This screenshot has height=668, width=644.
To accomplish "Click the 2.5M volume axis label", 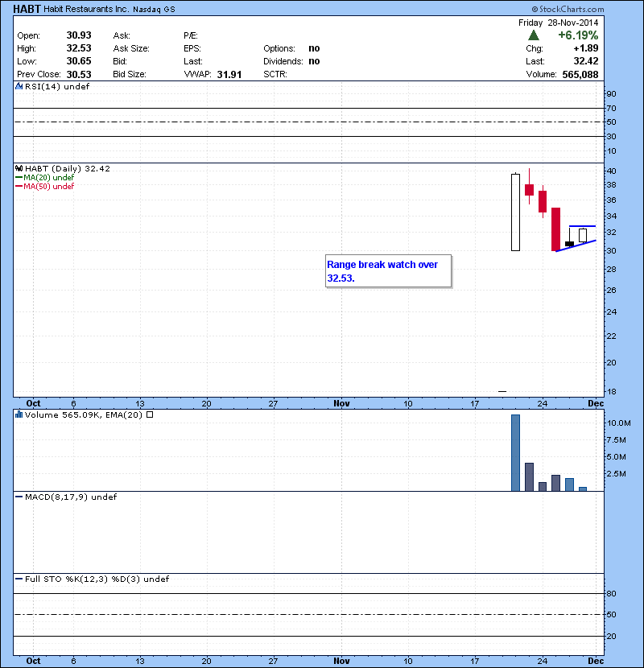I will point(617,474).
